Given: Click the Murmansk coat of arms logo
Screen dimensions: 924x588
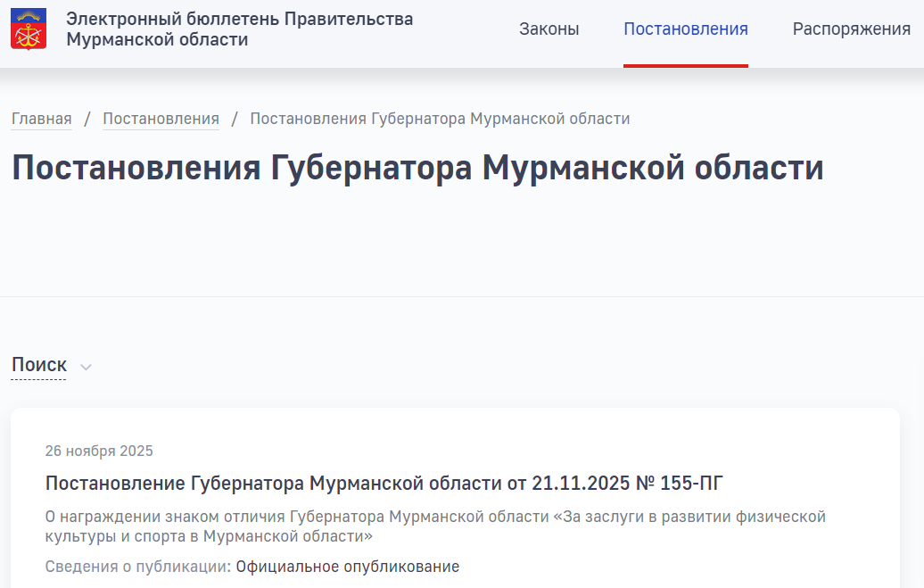Looking at the screenshot, I should click(x=29, y=29).
